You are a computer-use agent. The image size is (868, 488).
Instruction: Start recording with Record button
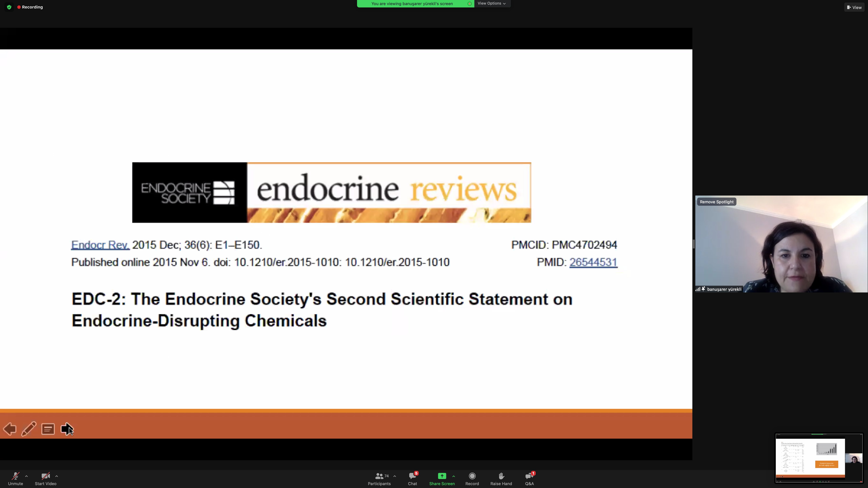tap(472, 479)
